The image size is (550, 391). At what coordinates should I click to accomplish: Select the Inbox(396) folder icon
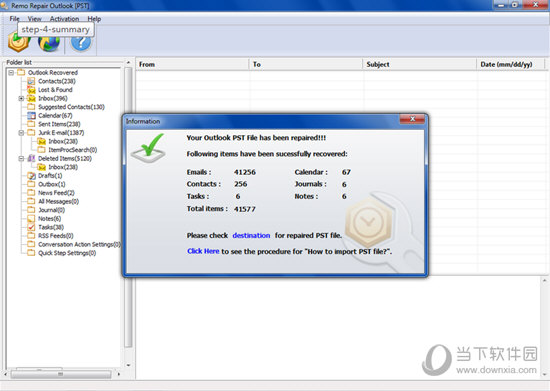[31, 99]
